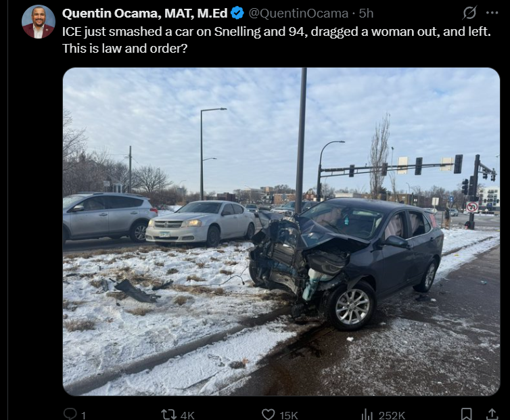The image size is (510, 420).
Task: Click the 4K repost count
Action: point(187,415)
